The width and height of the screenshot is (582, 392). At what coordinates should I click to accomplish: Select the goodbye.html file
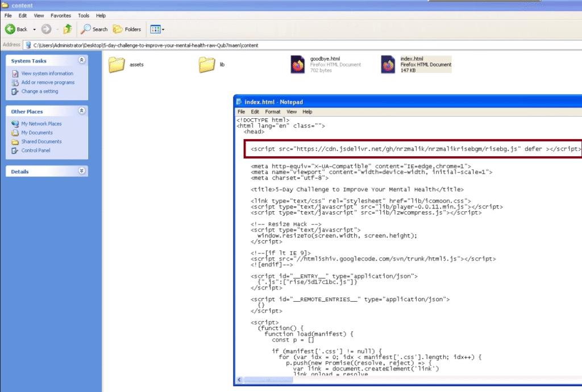(x=298, y=64)
